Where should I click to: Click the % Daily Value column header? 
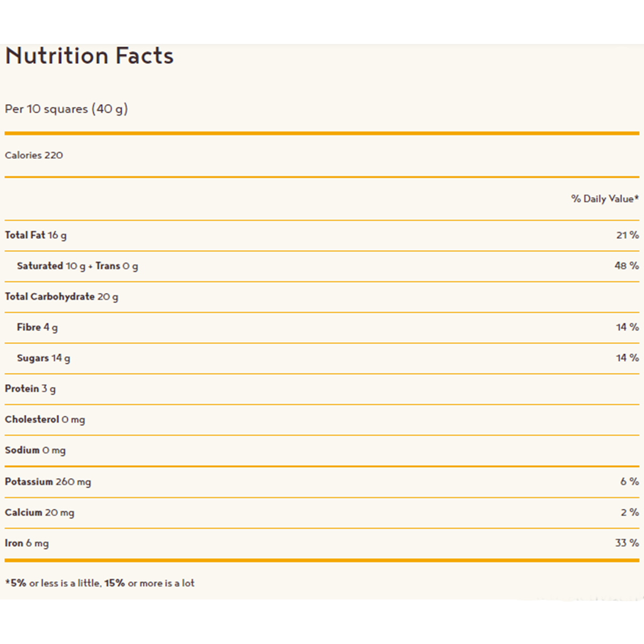605,199
